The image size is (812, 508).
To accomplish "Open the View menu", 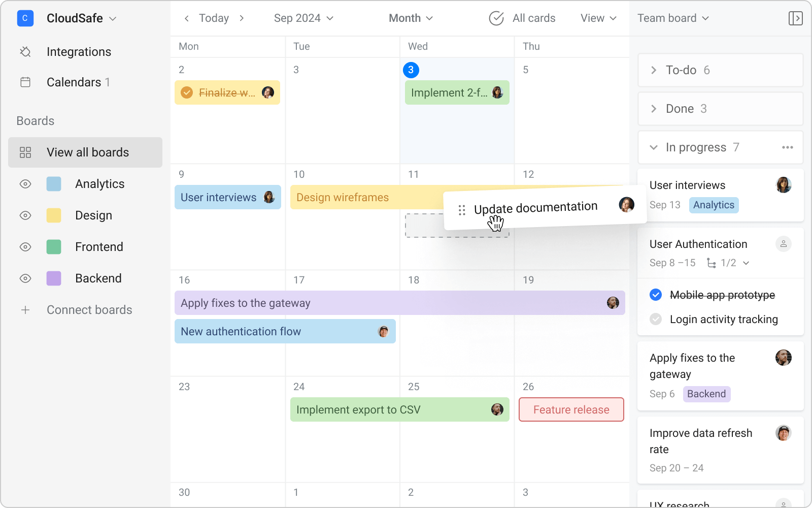I will 597,18.
